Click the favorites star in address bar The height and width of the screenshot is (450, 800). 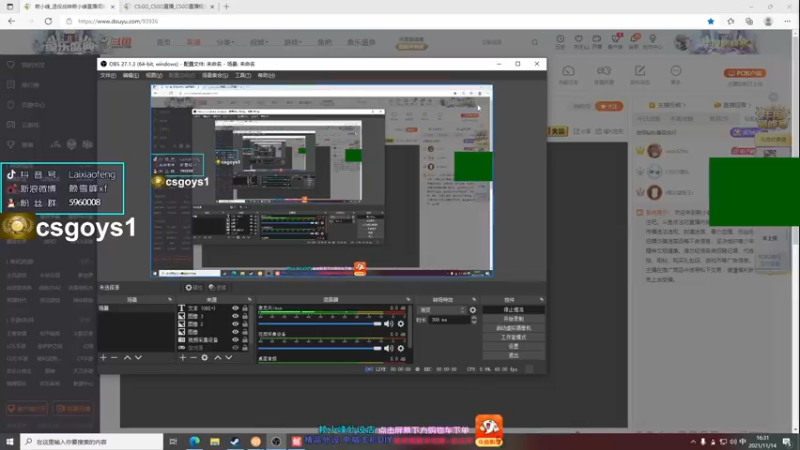[711, 21]
